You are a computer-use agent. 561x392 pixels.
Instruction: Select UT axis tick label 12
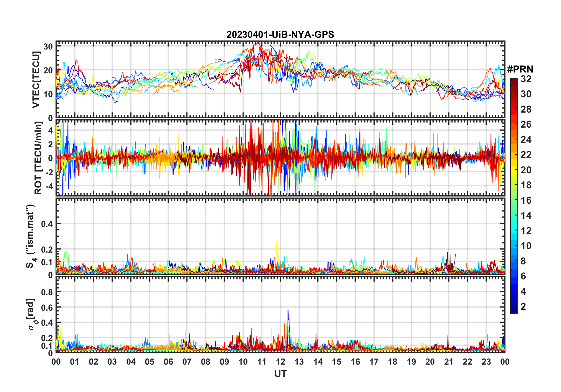click(280, 362)
